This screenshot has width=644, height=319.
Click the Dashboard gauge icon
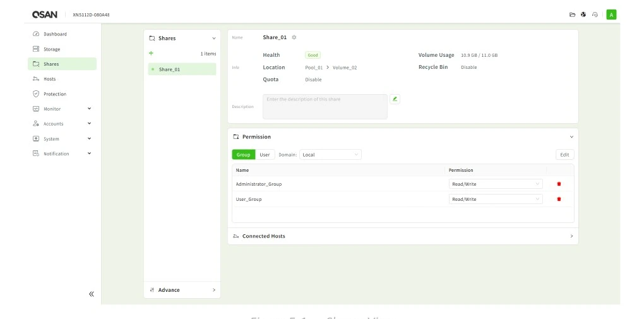click(36, 34)
